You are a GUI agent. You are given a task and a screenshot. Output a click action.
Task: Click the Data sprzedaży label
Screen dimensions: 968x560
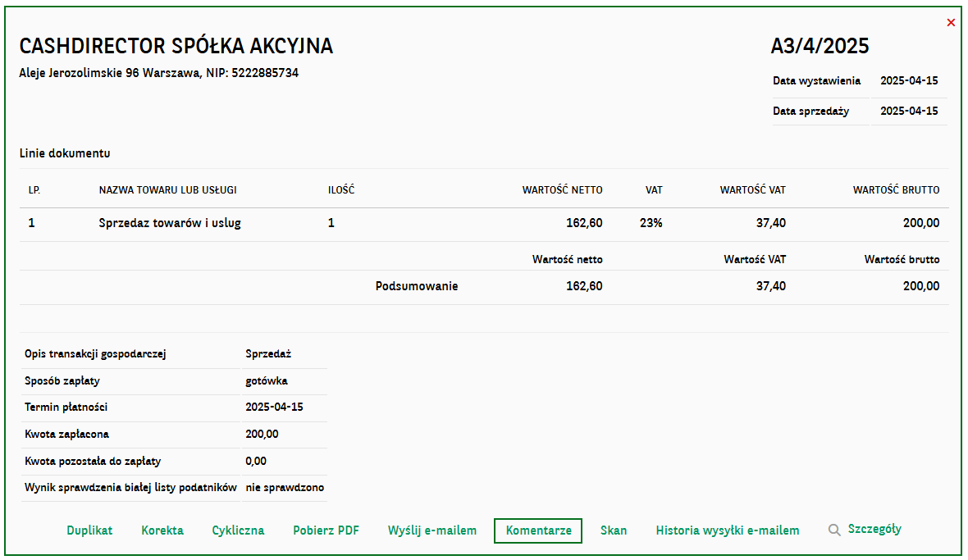pyautogui.click(x=810, y=111)
